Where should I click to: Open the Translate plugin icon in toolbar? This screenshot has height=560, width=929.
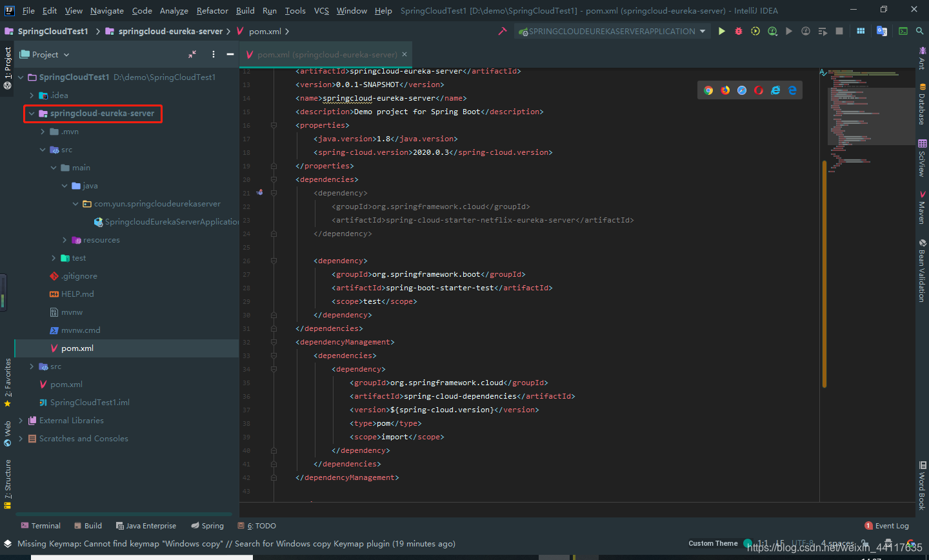[x=882, y=31]
